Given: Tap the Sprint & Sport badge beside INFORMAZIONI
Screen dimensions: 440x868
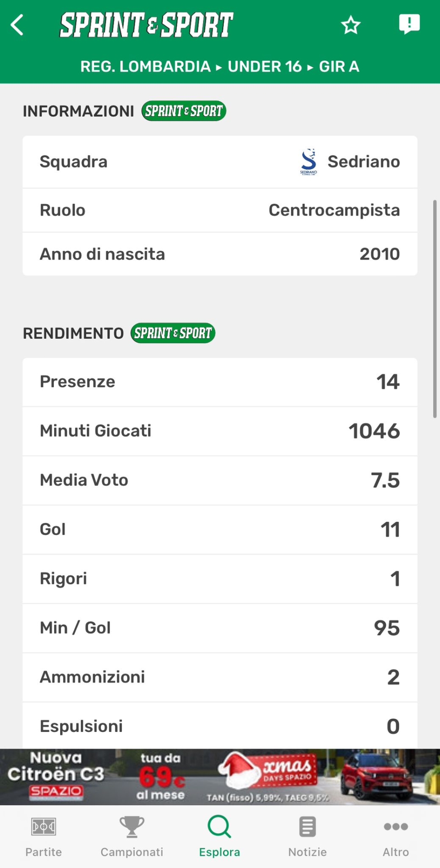Looking at the screenshot, I should click(x=184, y=111).
